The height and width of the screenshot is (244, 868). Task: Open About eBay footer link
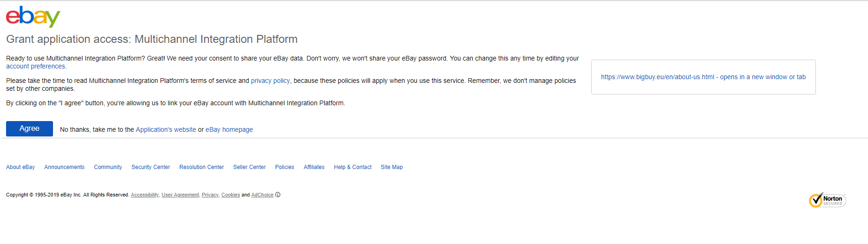20,167
